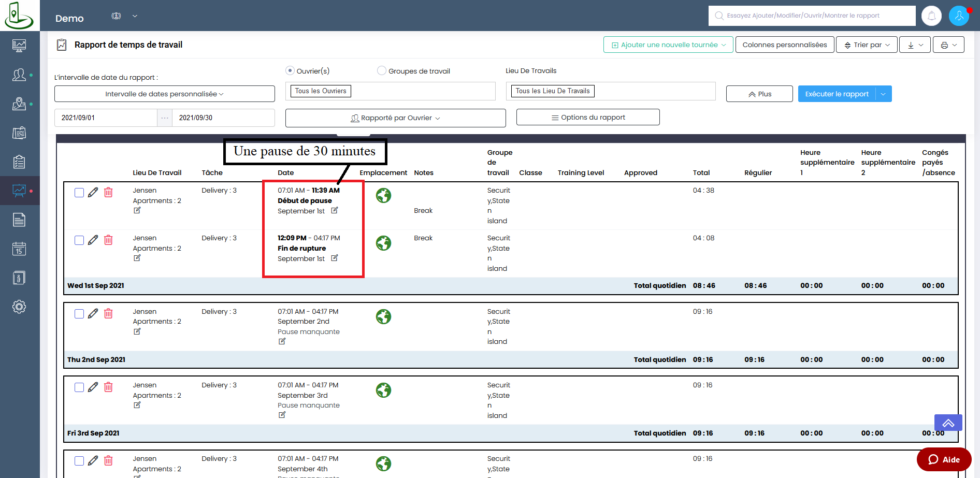Check the box for September 2nd row
This screenshot has height=478, width=980.
[x=79, y=314]
